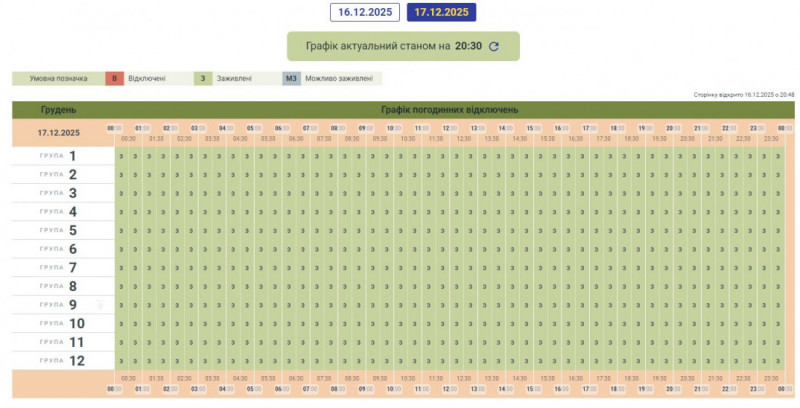
Task: Click the faint arrow icon beside Група 9
Action: pos(100,305)
